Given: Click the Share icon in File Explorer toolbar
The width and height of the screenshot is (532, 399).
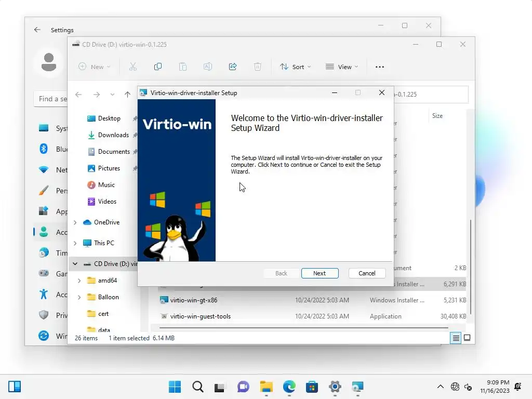Looking at the screenshot, I should tap(233, 66).
